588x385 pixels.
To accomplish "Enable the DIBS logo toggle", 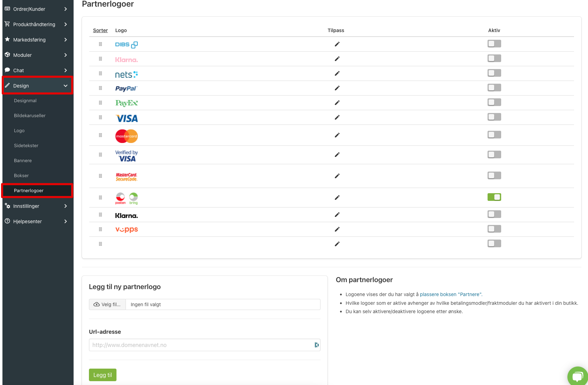I will pos(494,44).
